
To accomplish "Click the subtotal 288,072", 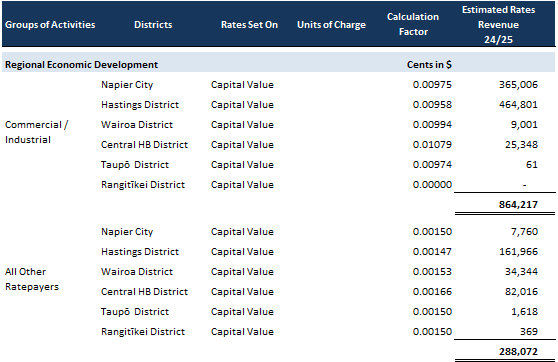I will pos(518,352).
